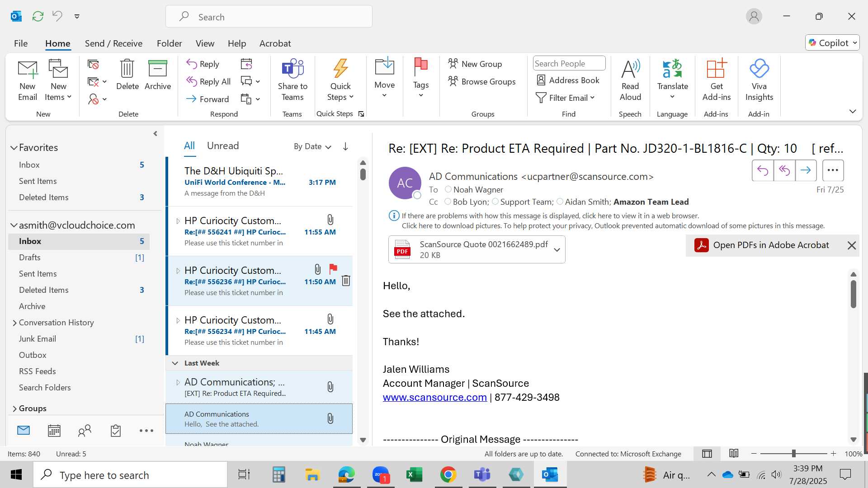
Task: Open the Folder tab
Action: (169, 43)
